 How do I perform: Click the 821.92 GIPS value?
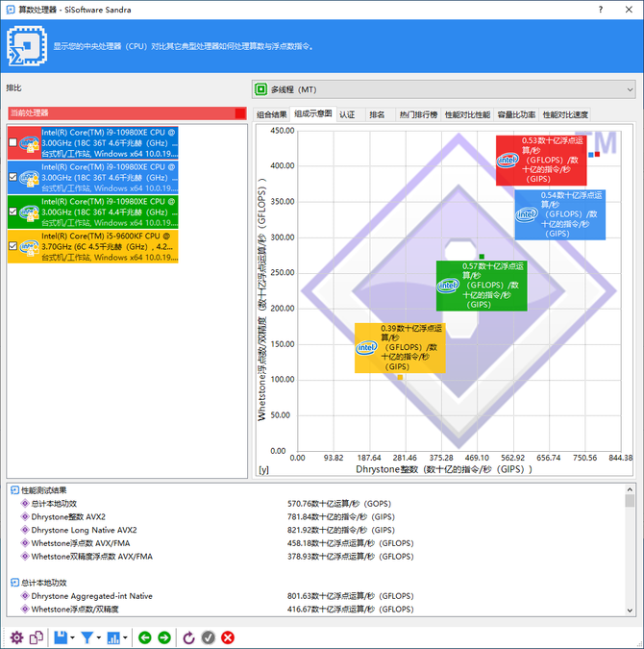pos(341,530)
